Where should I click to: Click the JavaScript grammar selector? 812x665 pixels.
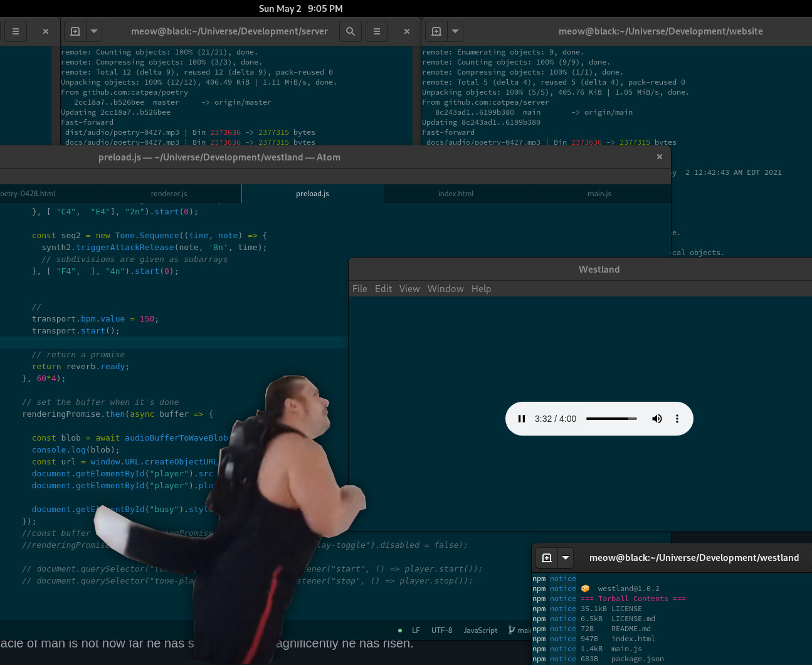coord(480,631)
